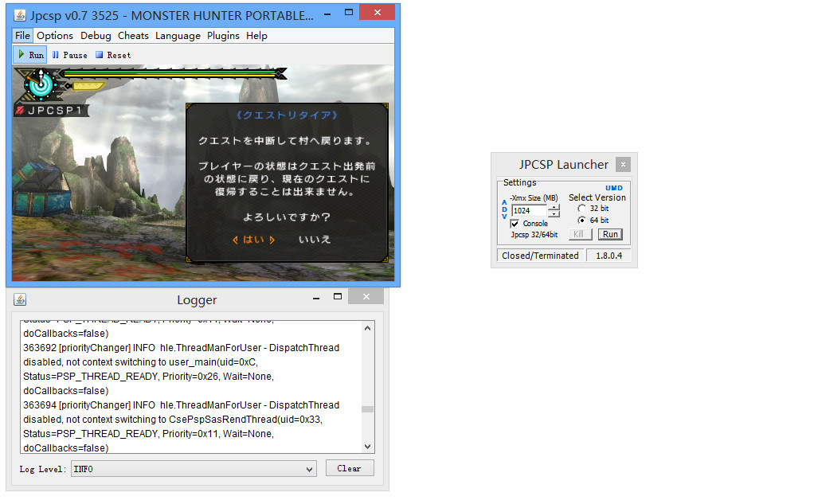
Task: Click the Clear button in Logger
Action: [349, 468]
